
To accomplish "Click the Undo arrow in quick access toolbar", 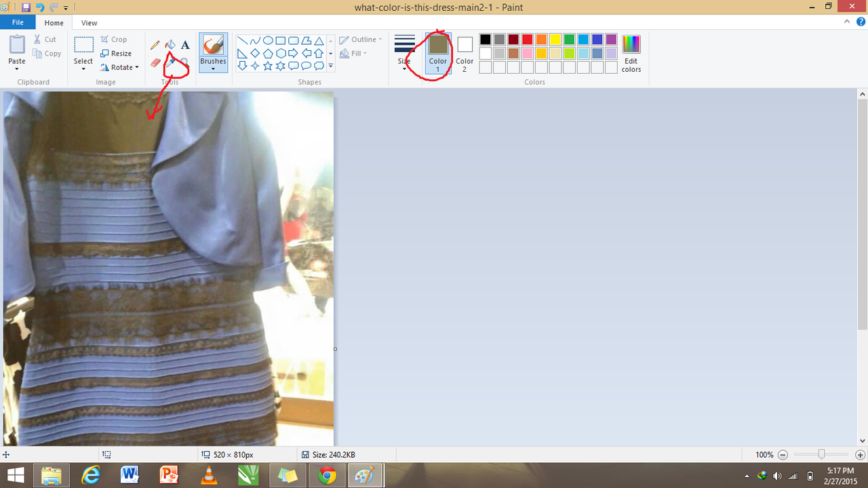I will 40,7.
